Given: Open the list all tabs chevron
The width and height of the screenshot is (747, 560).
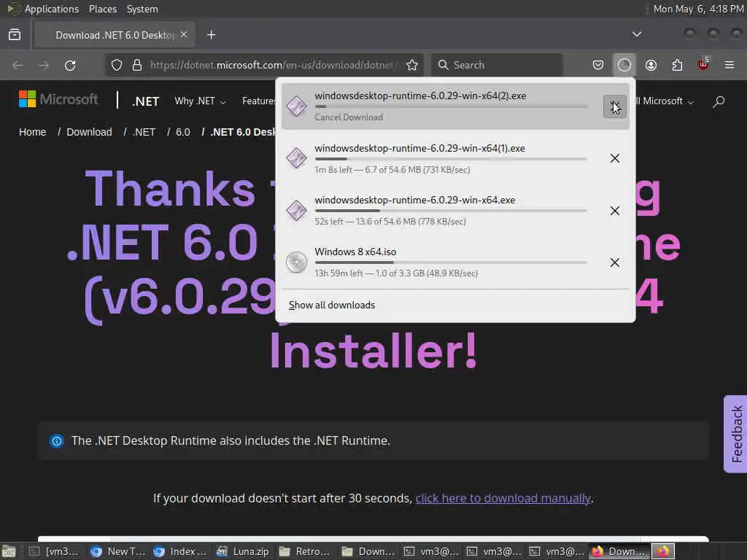Looking at the screenshot, I should click(636, 34).
